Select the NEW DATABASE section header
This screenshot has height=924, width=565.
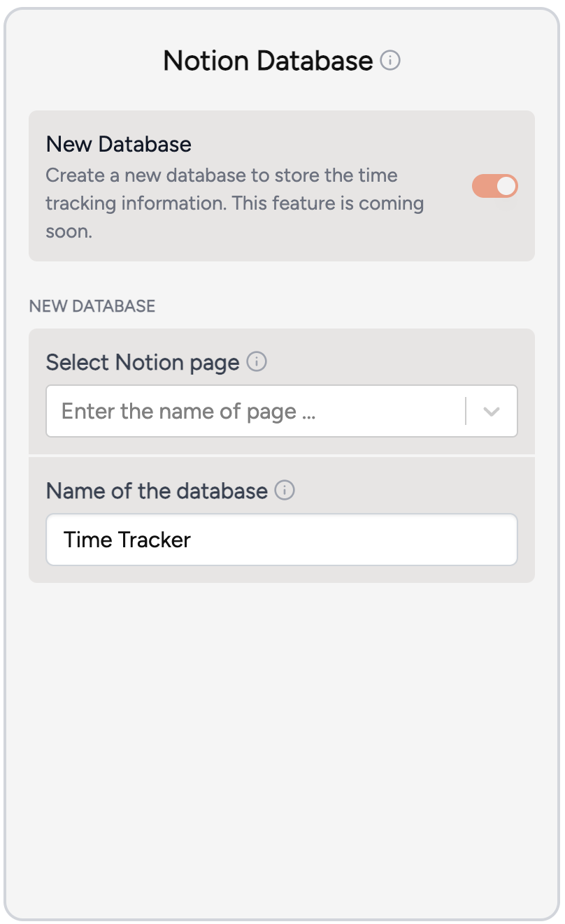point(92,306)
